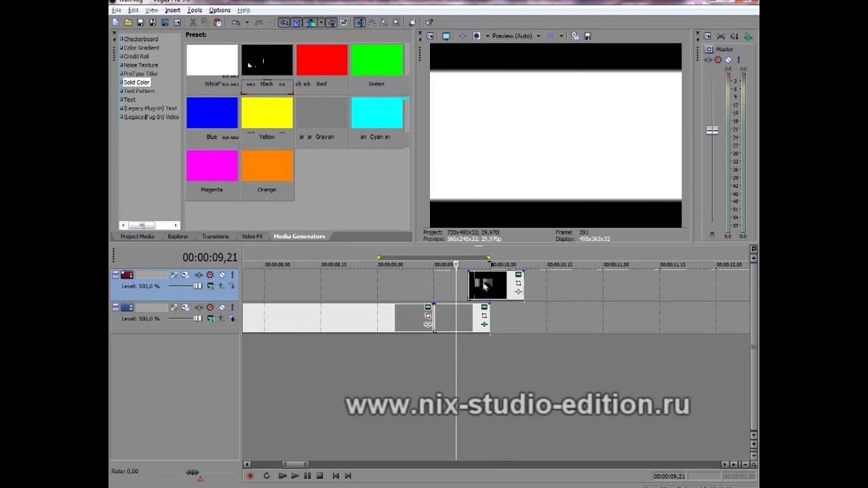
Task: Select the Envelope Edit tool
Action: tap(372, 22)
